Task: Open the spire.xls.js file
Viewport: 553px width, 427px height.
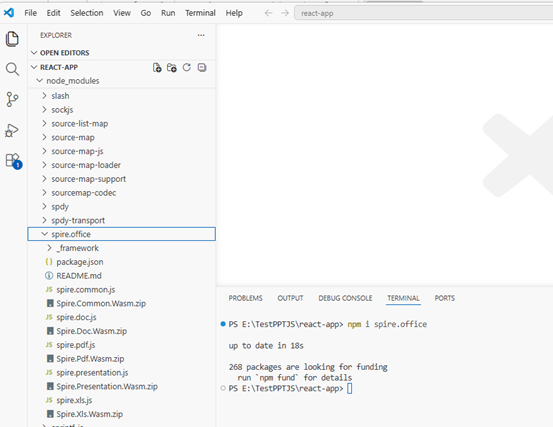Action: (x=122, y=400)
